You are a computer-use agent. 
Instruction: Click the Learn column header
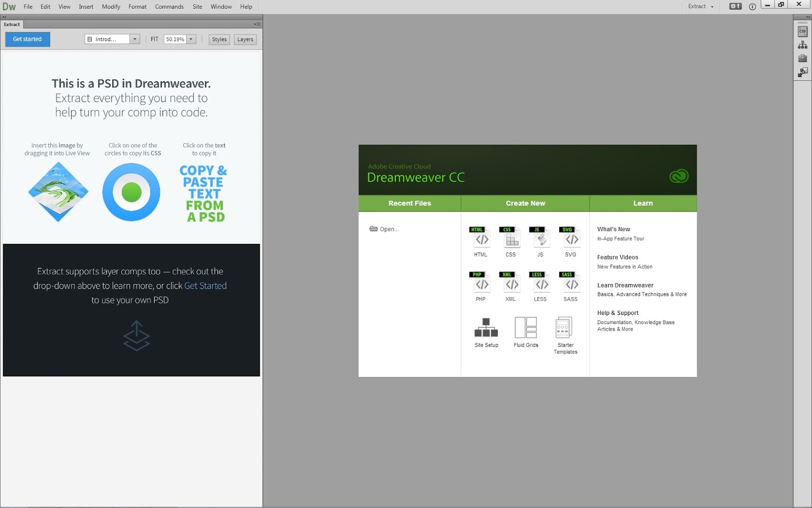coord(643,203)
